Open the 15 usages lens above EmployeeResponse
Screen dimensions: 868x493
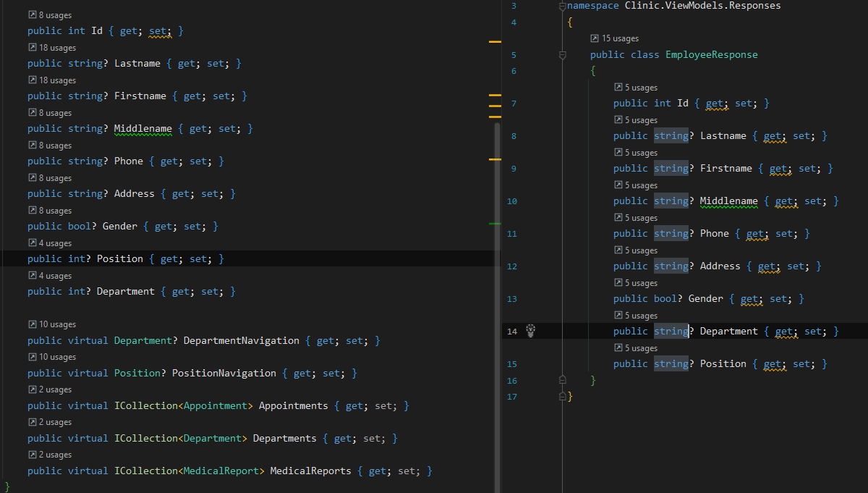pyautogui.click(x=615, y=38)
